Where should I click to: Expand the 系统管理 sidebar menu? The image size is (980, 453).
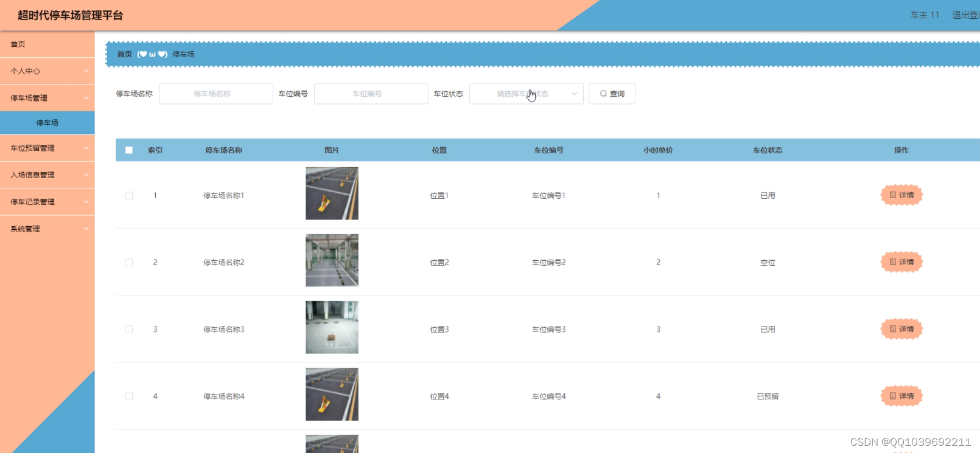click(47, 229)
